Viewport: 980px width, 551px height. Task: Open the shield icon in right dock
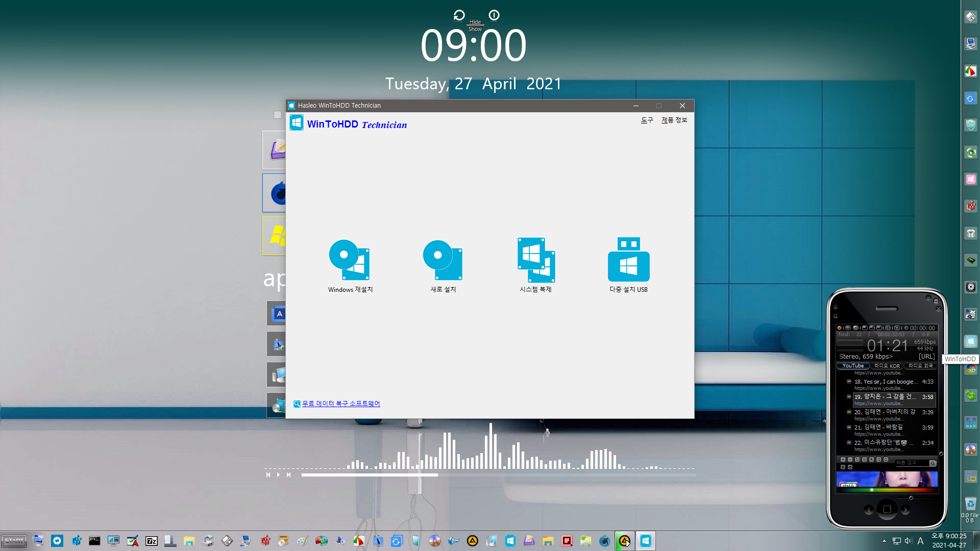coord(971,125)
